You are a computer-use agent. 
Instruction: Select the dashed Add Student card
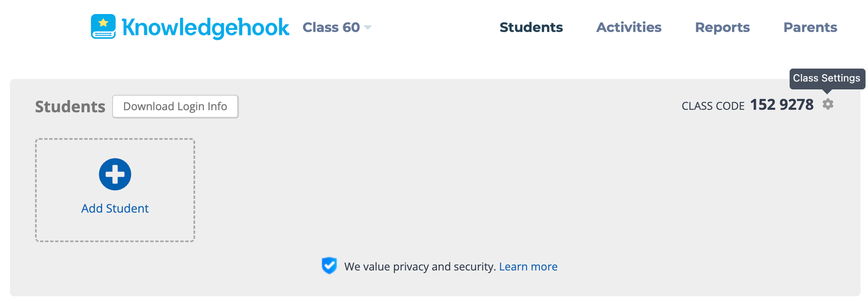coord(115,190)
